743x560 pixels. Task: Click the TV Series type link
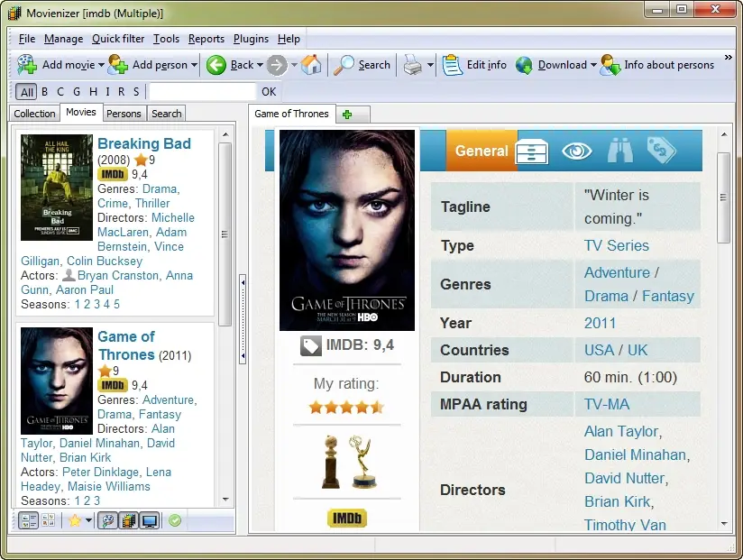pyautogui.click(x=617, y=245)
